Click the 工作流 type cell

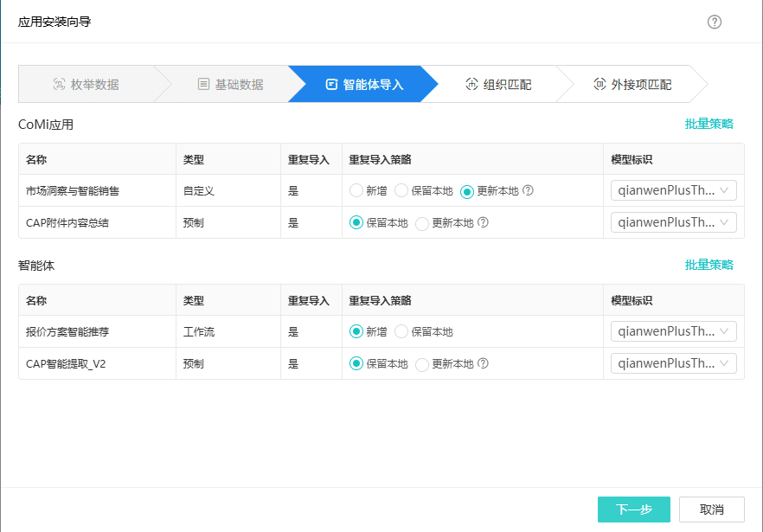click(228, 331)
